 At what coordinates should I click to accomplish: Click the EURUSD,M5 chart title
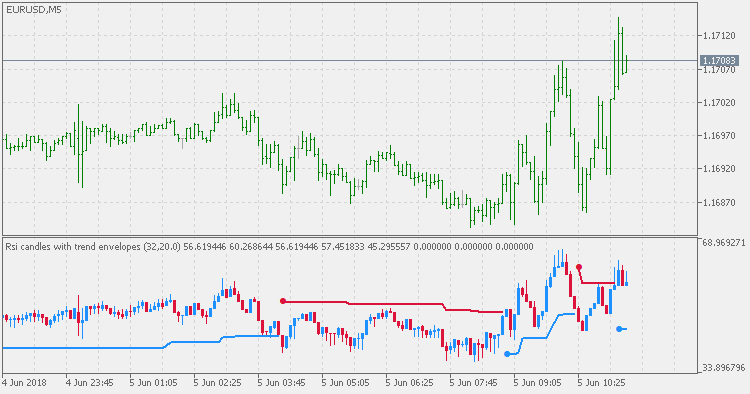[33, 10]
